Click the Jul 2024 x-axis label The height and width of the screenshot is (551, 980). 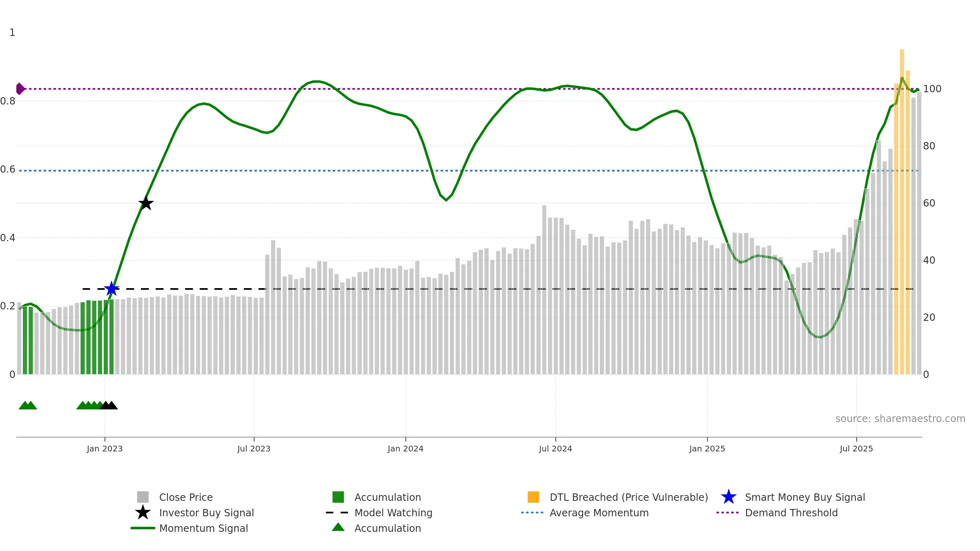[x=555, y=449]
